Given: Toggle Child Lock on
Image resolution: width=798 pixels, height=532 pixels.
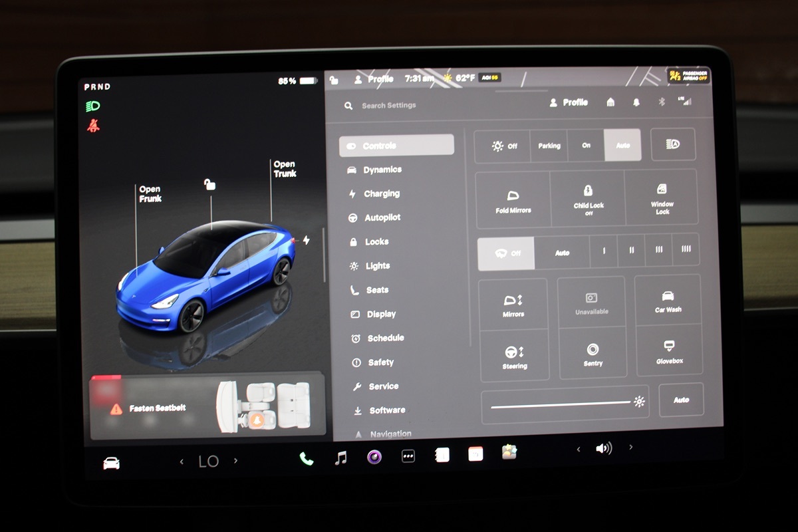Looking at the screenshot, I should click(588, 198).
